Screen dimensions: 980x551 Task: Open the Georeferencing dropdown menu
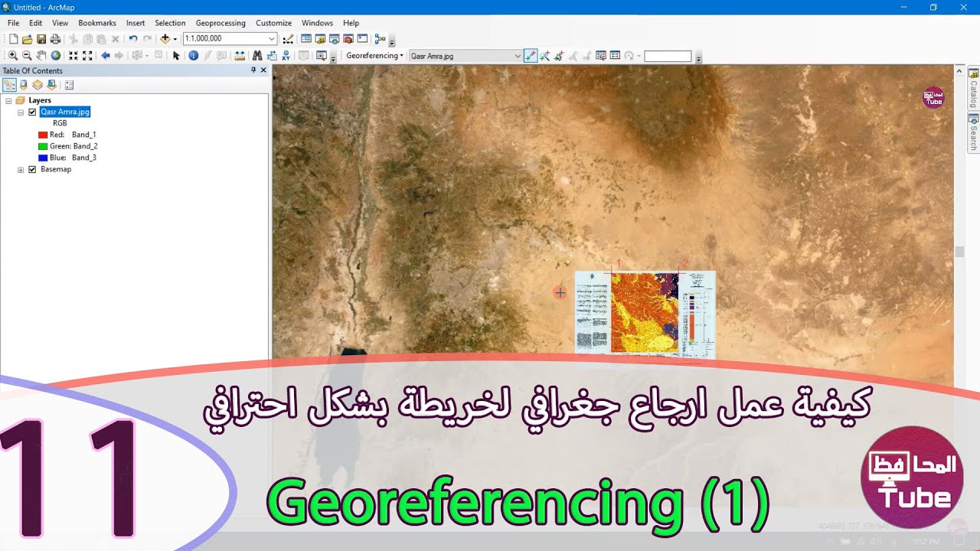point(374,55)
